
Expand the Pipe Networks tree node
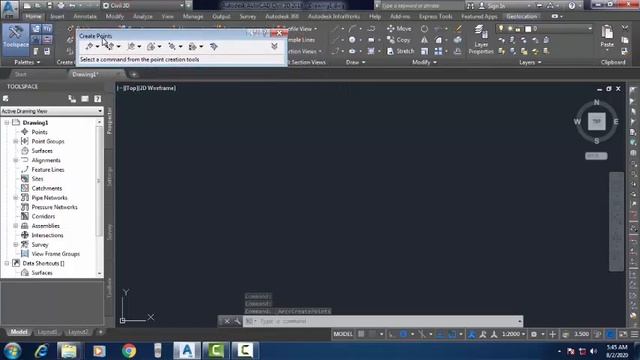click(16, 198)
